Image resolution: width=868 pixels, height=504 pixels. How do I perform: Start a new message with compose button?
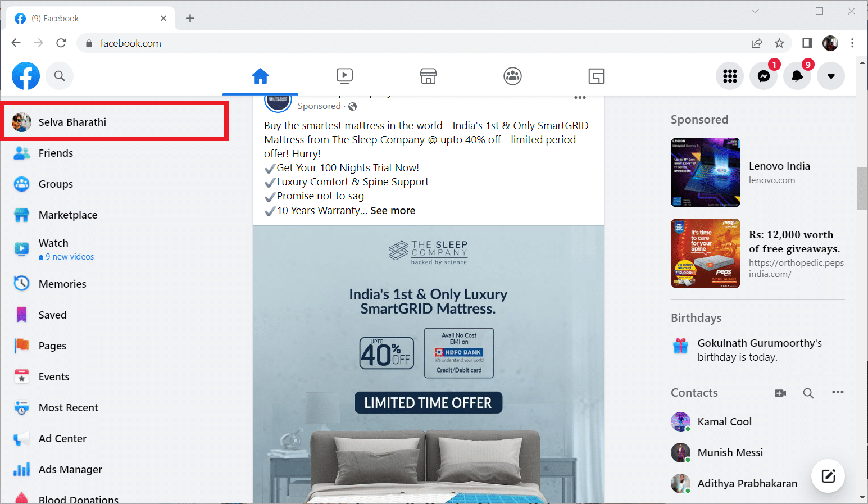[x=829, y=476]
